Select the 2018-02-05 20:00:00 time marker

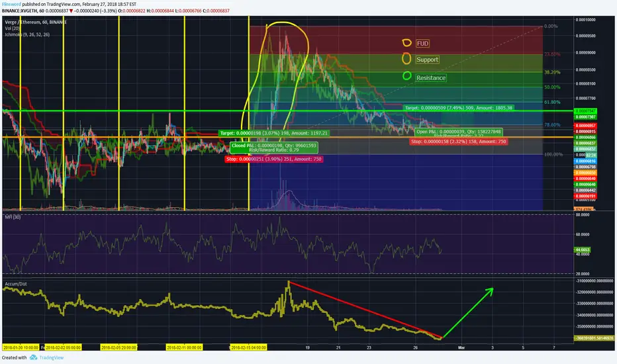coord(119,347)
